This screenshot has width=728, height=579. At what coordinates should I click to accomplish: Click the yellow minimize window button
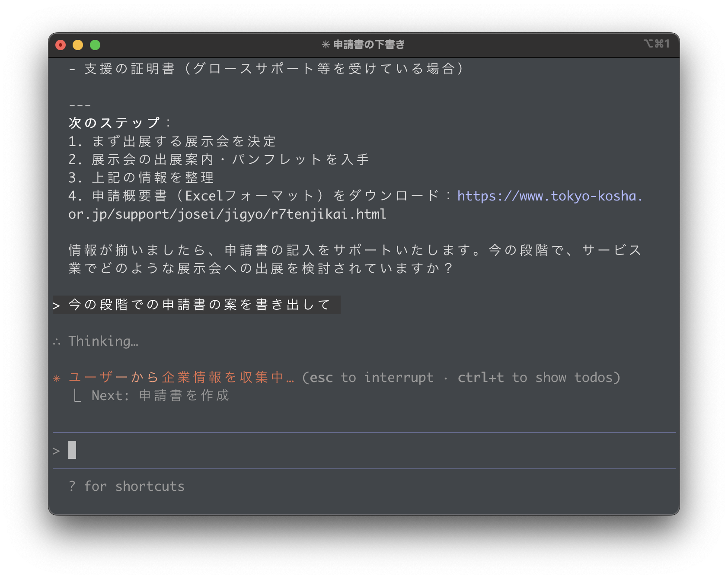(78, 45)
